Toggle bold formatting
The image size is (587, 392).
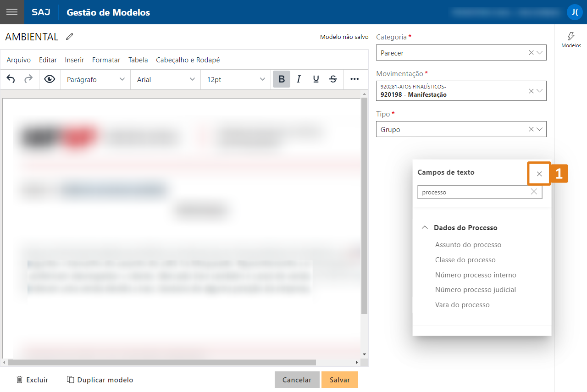click(282, 79)
